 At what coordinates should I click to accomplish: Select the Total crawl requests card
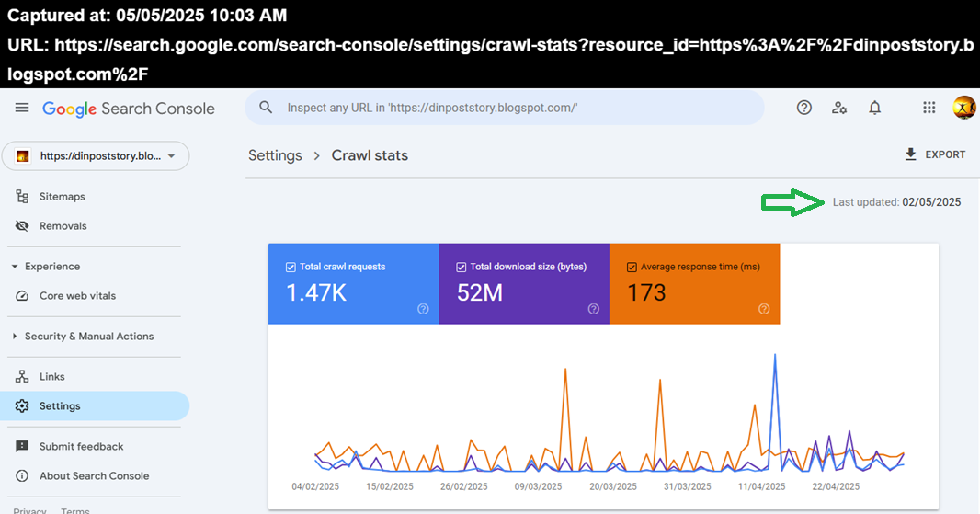click(x=354, y=284)
